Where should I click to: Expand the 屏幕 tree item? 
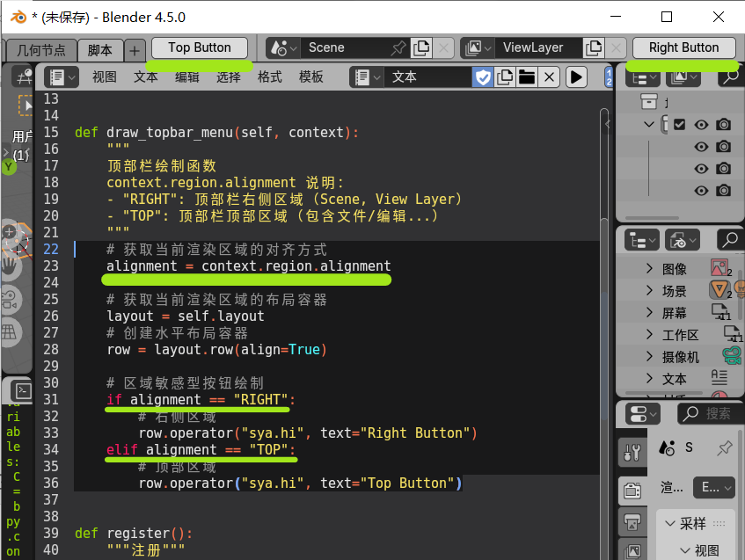(649, 312)
